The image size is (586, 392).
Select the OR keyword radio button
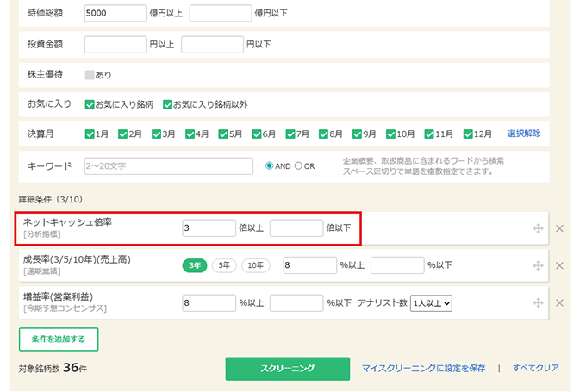[298, 165]
